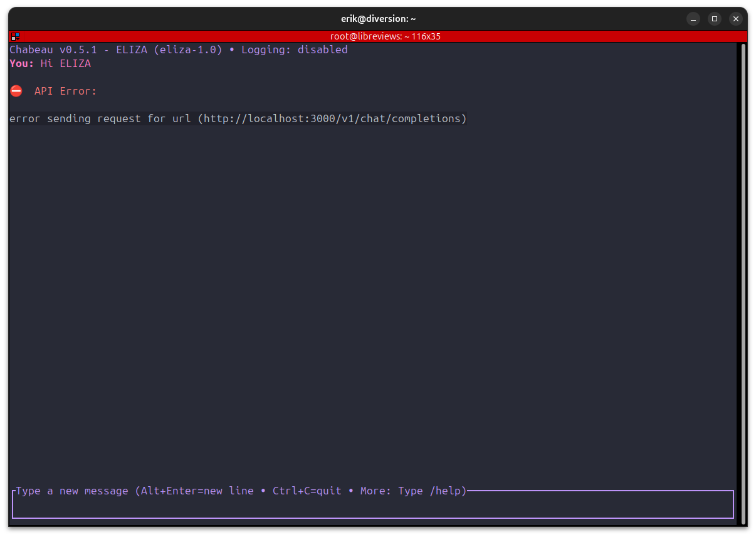Click the vertical scrollbar on terminal right edge
The image size is (756, 537).
(x=743, y=282)
